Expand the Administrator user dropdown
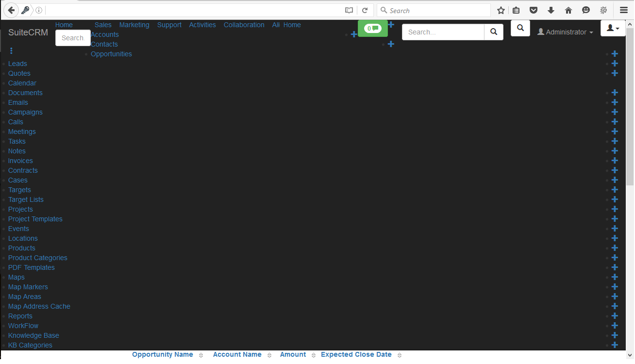The height and width of the screenshot is (364, 635). (x=565, y=32)
